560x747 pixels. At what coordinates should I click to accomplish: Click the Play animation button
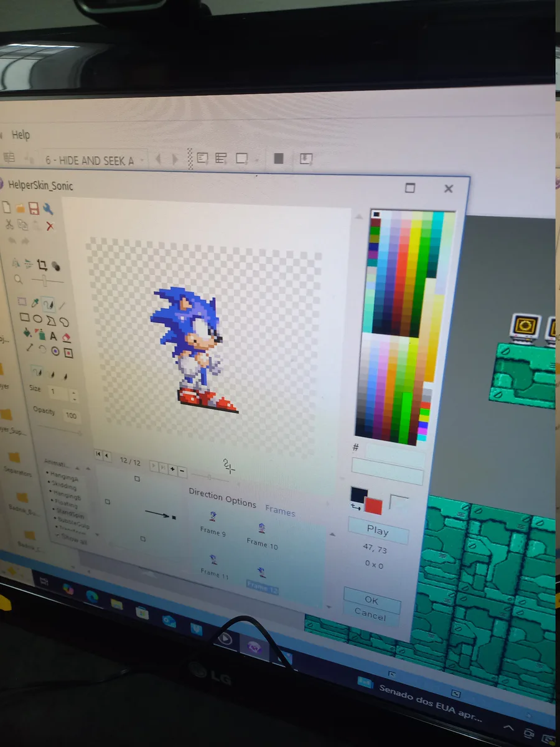[378, 530]
